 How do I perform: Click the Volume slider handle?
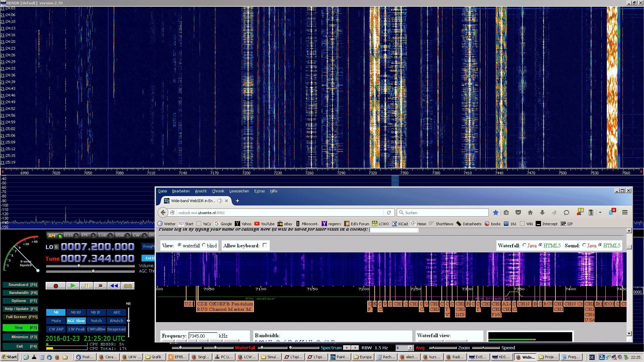pyautogui.click(x=79, y=266)
